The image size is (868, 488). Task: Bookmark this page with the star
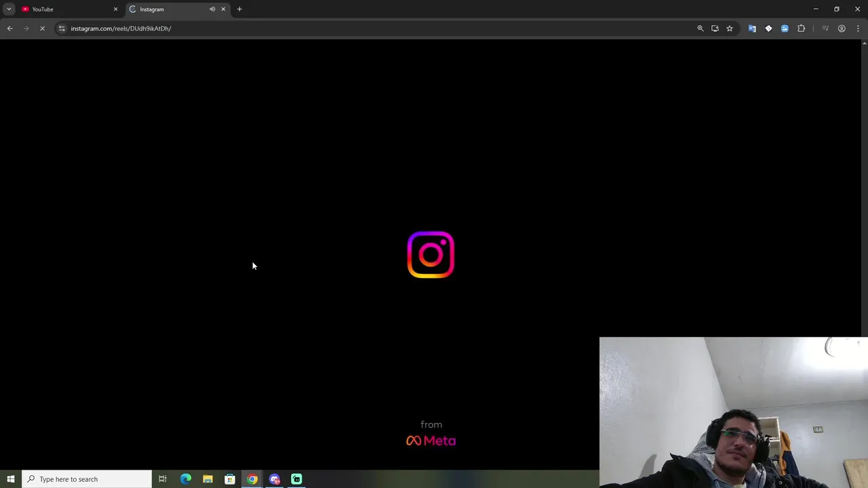(730, 28)
